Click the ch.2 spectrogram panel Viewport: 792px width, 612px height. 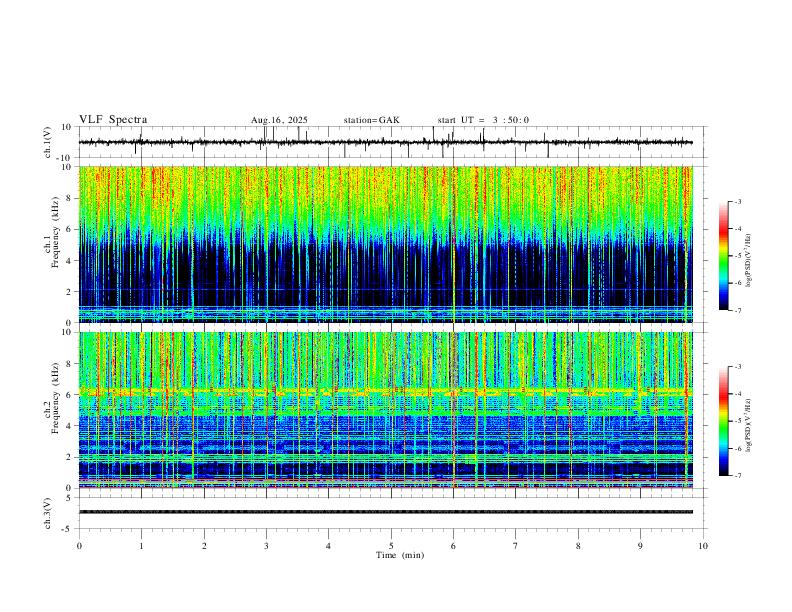point(385,410)
